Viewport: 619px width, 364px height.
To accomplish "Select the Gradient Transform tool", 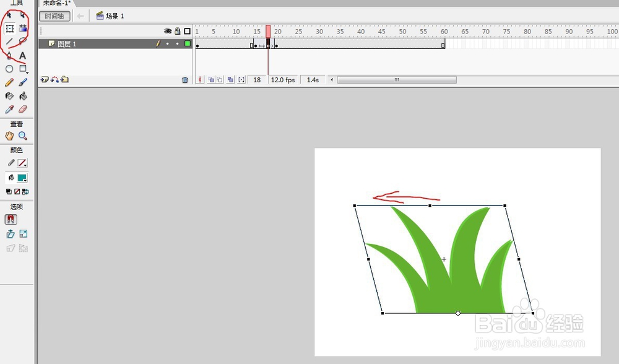I will click(23, 28).
